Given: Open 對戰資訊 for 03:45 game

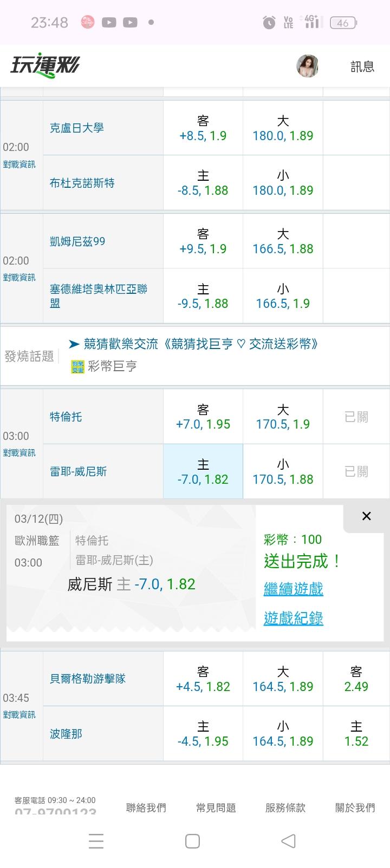Looking at the screenshot, I should (x=19, y=715).
